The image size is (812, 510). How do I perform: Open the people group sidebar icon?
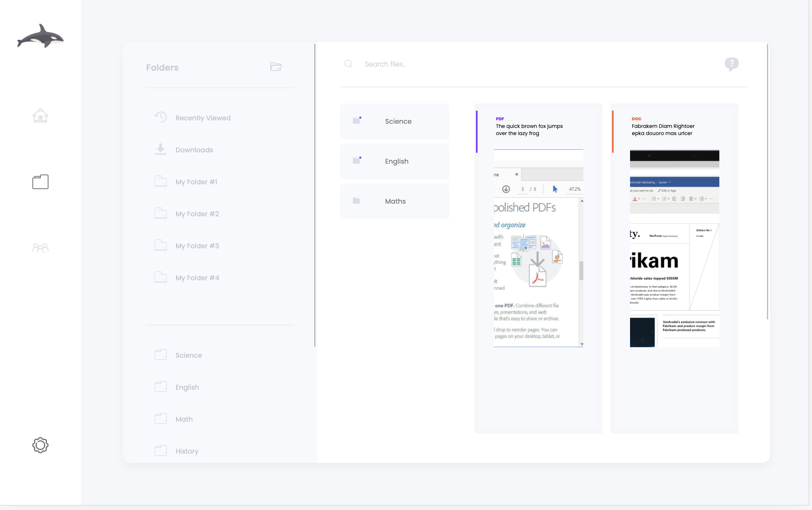[40, 248]
